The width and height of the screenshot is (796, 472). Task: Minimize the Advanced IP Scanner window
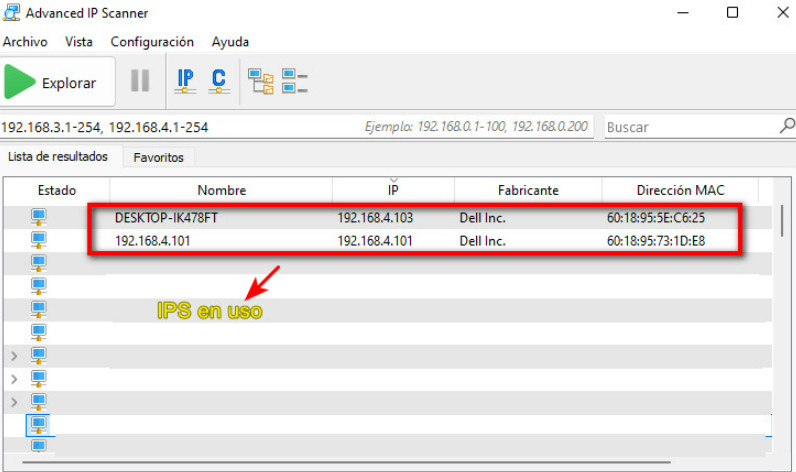click(683, 12)
